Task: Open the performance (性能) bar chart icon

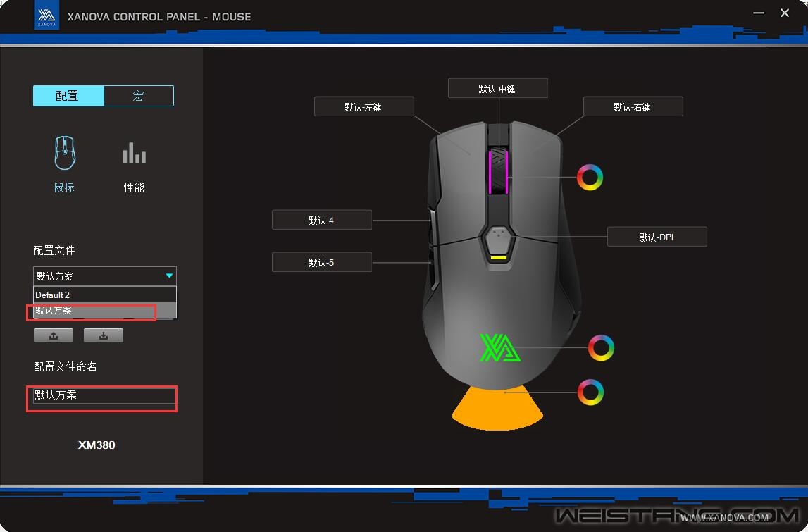Action: [x=134, y=154]
